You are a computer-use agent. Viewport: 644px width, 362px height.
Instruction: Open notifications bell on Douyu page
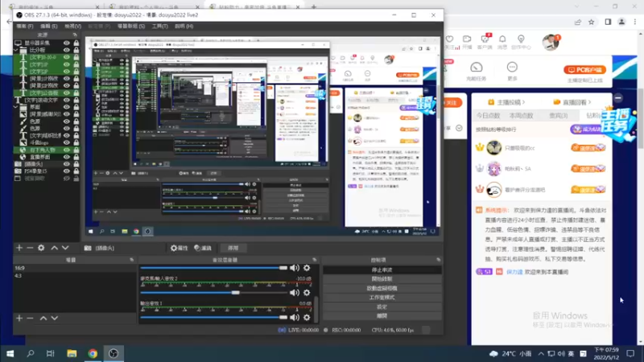coord(502,39)
